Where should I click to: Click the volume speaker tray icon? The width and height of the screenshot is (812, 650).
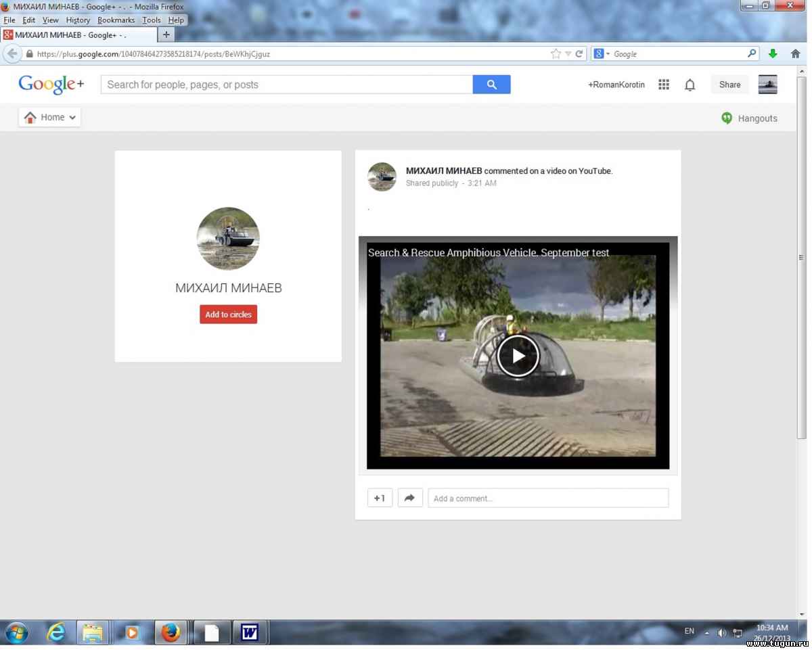click(x=721, y=633)
